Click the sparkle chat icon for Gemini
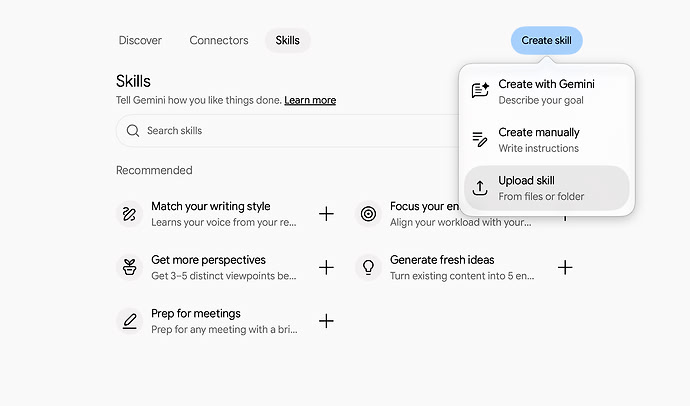 (x=480, y=90)
